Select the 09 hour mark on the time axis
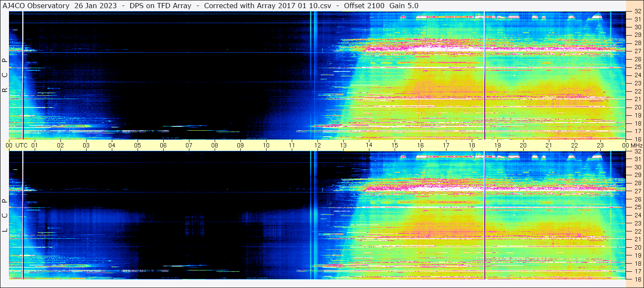644x288 pixels. (x=240, y=145)
